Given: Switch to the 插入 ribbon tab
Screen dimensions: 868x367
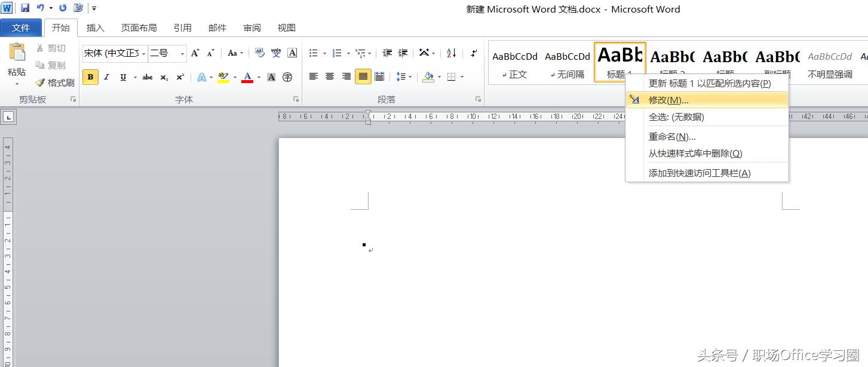Looking at the screenshot, I should [x=95, y=28].
